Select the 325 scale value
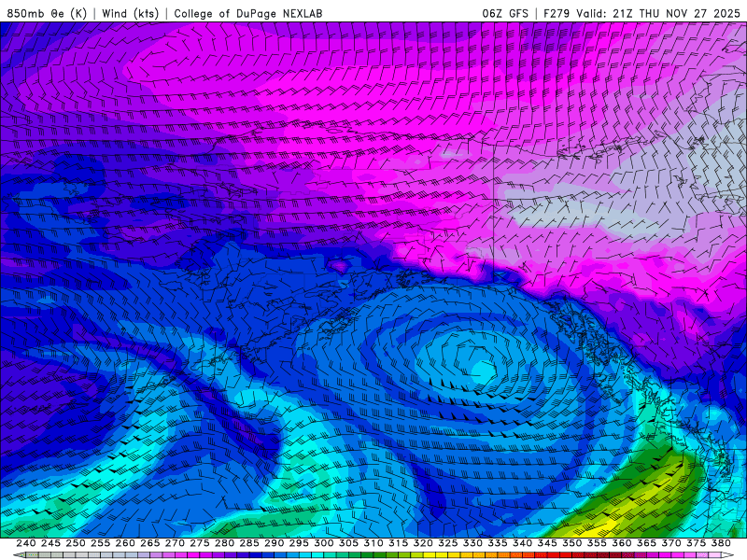747x560 pixels. pyautogui.click(x=447, y=543)
